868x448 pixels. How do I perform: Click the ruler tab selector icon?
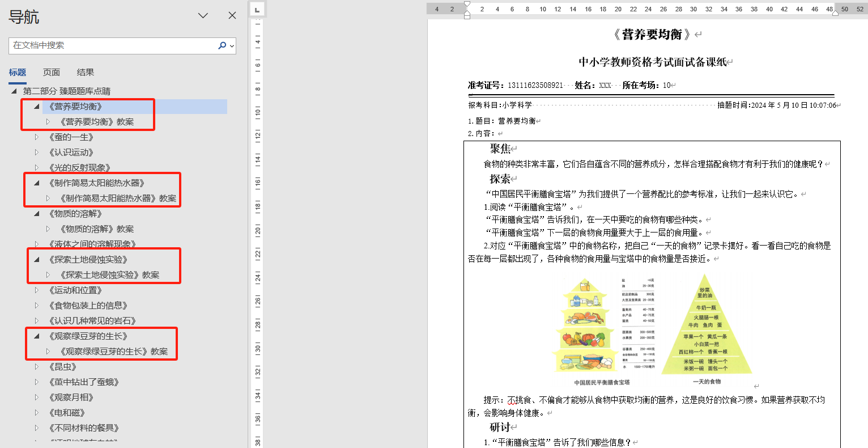(x=257, y=10)
